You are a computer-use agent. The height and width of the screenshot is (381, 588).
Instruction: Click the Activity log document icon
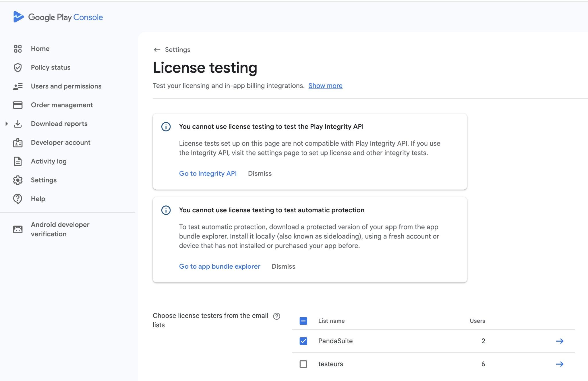coord(18,161)
